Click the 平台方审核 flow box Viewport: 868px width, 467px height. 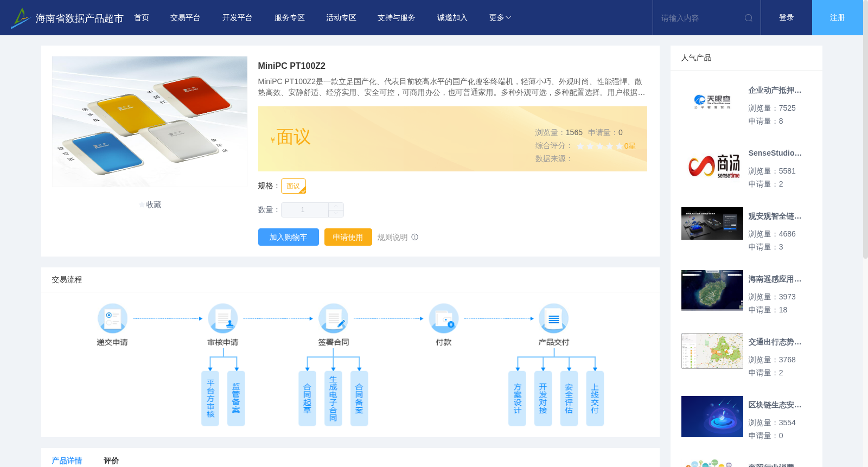[210, 399]
